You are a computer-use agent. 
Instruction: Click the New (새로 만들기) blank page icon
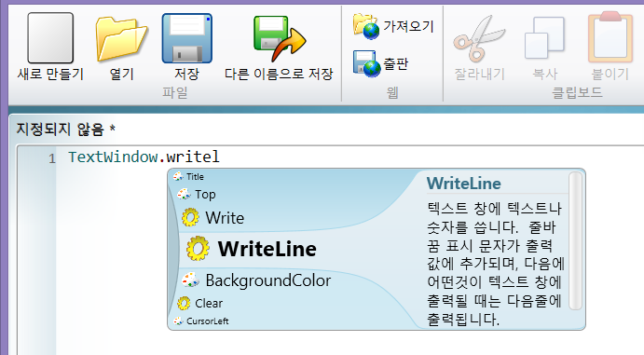tap(50, 38)
